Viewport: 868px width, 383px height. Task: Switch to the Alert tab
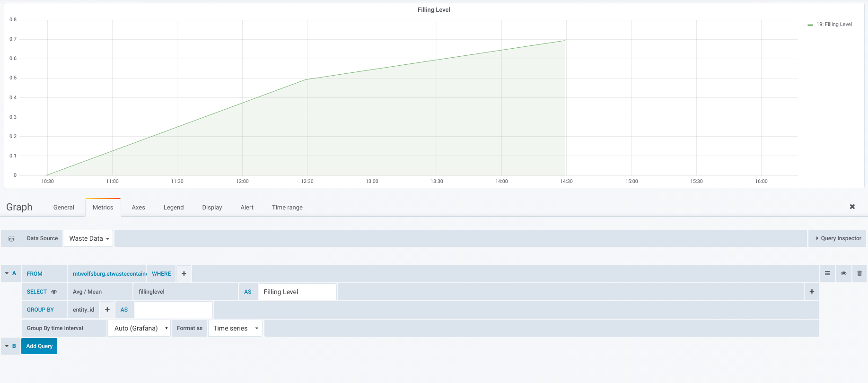246,208
